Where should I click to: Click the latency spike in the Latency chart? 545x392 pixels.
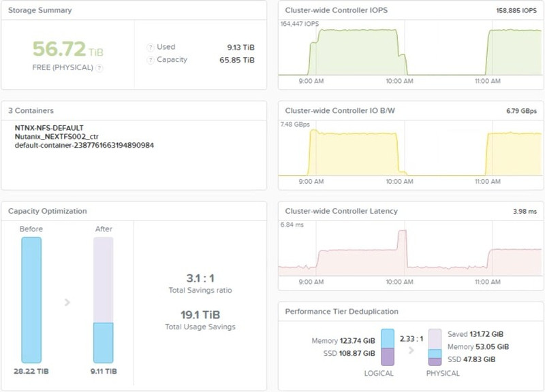pos(402,248)
